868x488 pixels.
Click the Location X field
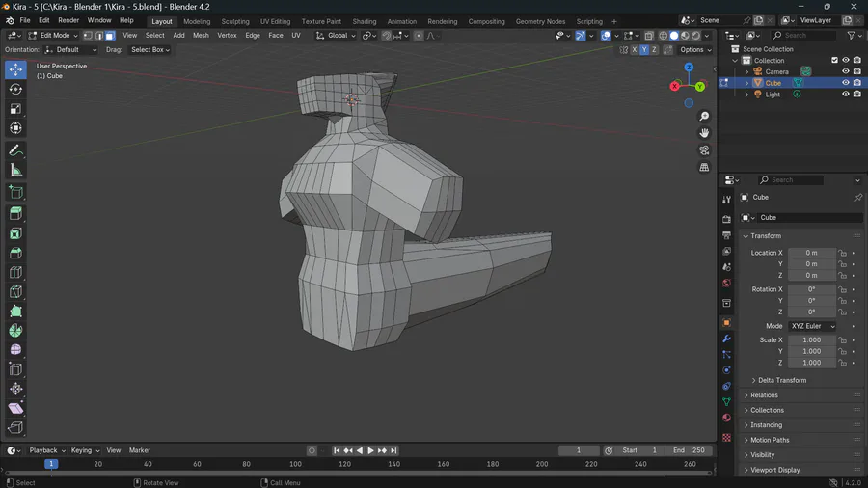click(x=811, y=253)
